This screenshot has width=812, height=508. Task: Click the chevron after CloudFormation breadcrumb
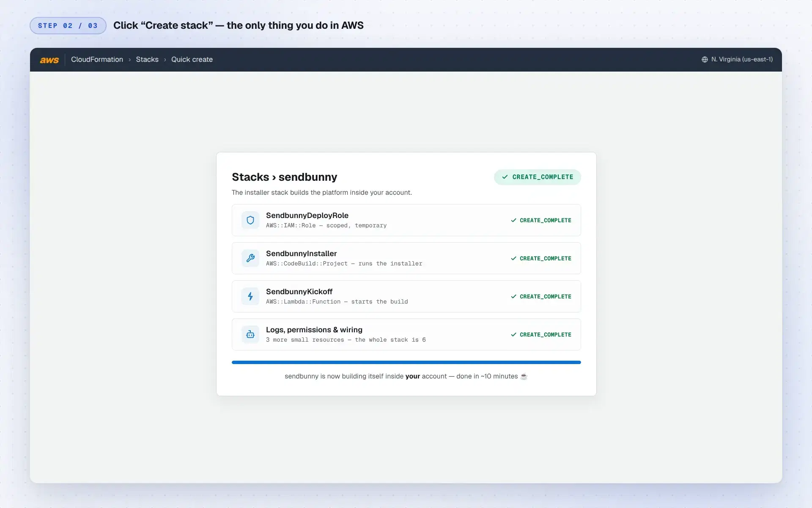point(129,60)
